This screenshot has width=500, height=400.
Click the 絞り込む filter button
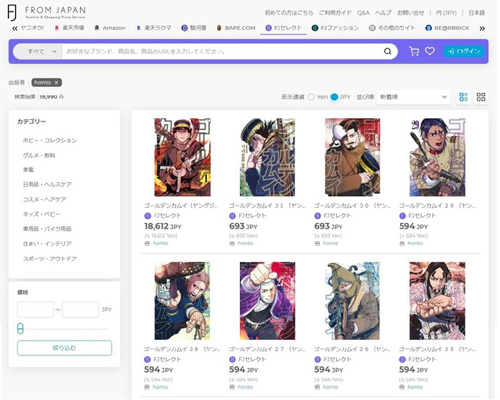64,348
